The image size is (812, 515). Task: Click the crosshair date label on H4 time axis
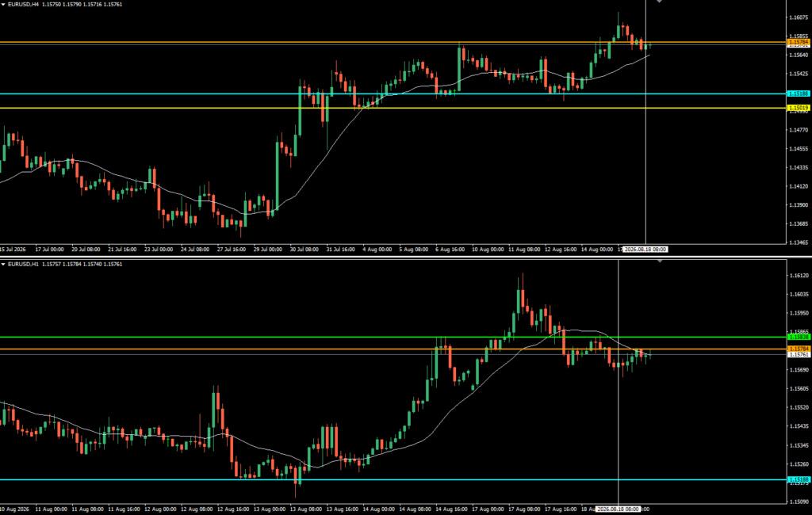click(645, 249)
